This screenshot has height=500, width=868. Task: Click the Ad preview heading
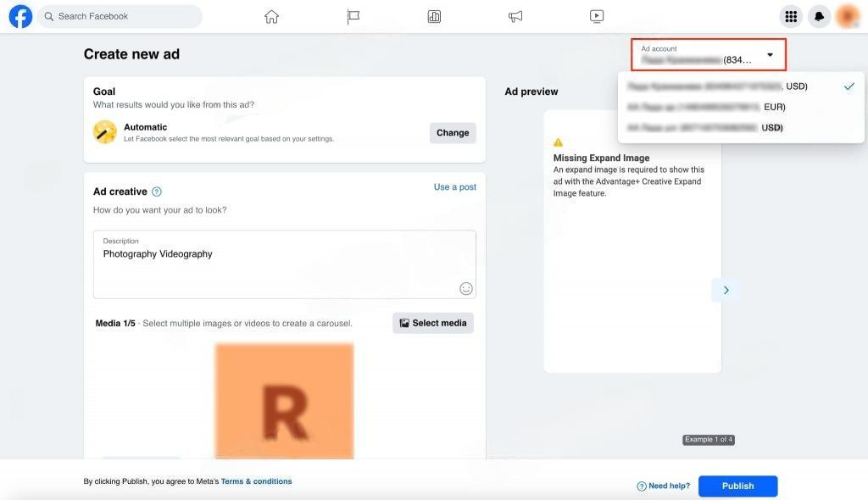[531, 92]
